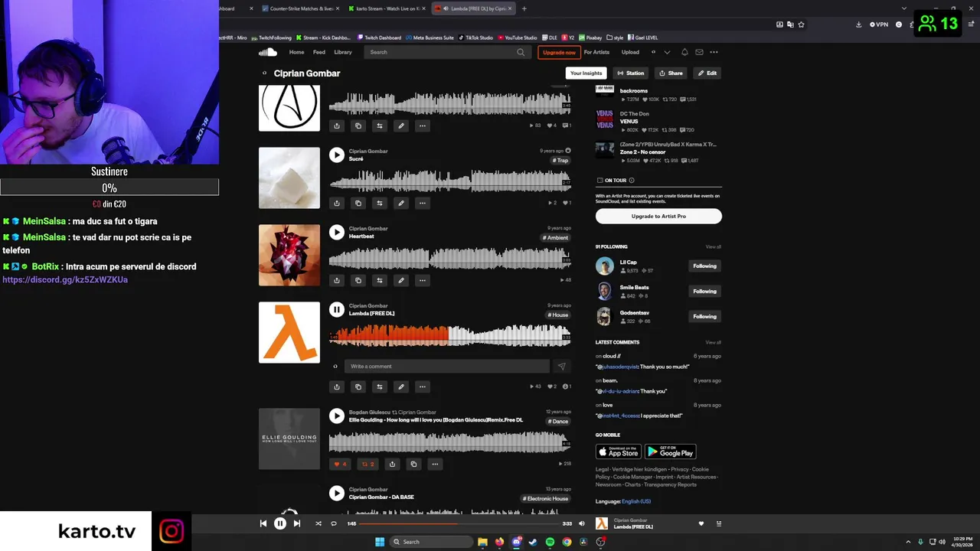Toggle shuffle in the player bar
The height and width of the screenshot is (551, 980).
pos(318,523)
